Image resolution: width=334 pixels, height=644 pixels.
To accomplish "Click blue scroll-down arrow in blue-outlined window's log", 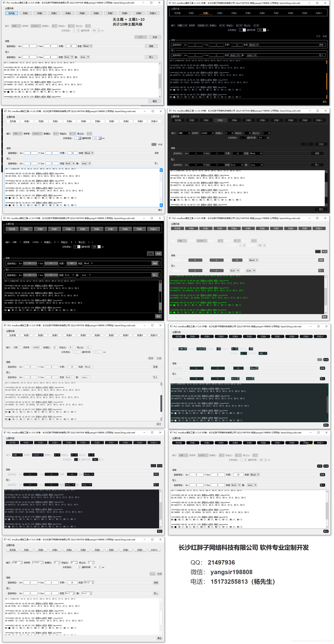I will click(161, 205).
